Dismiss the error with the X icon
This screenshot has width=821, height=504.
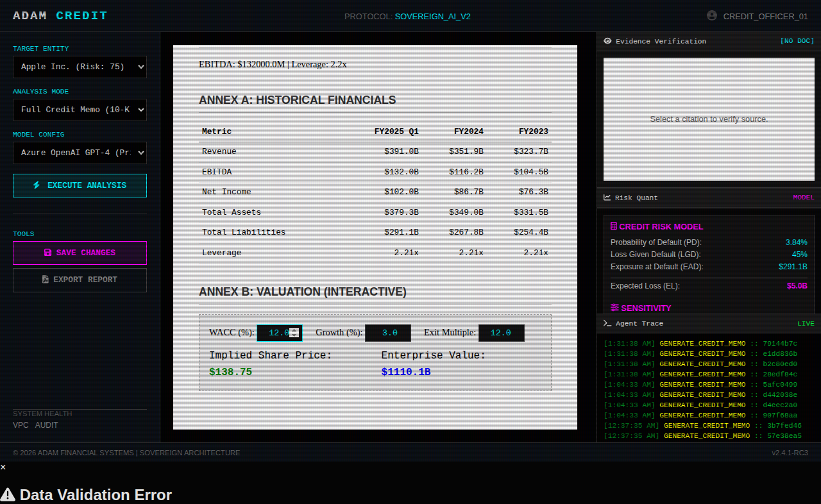click(3, 467)
